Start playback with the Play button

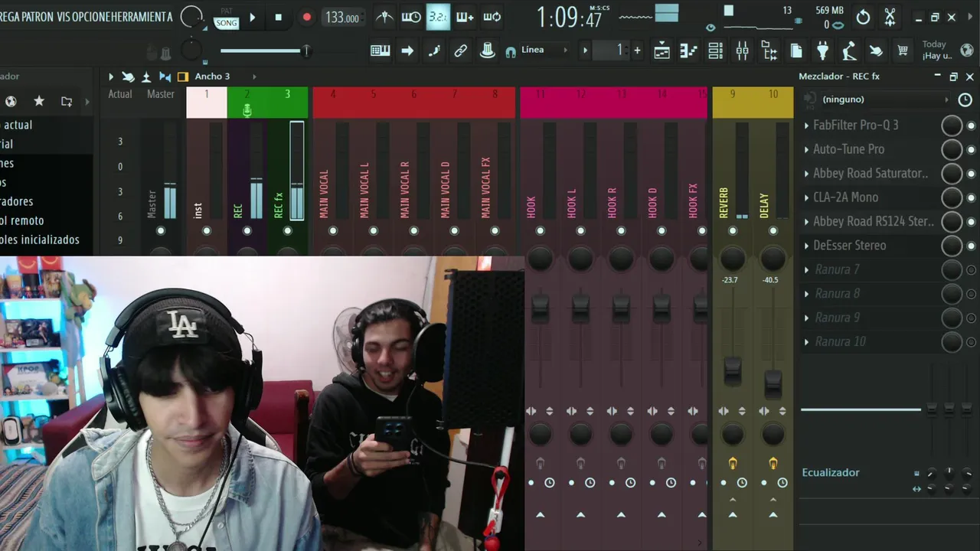(x=253, y=17)
